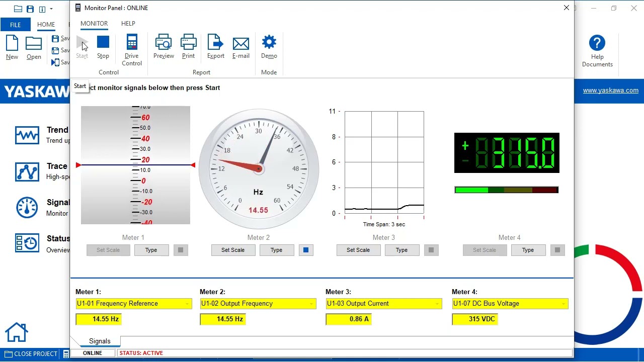The image size is (644, 362).
Task: Click the quick access info icon
Action: [x=42, y=9]
